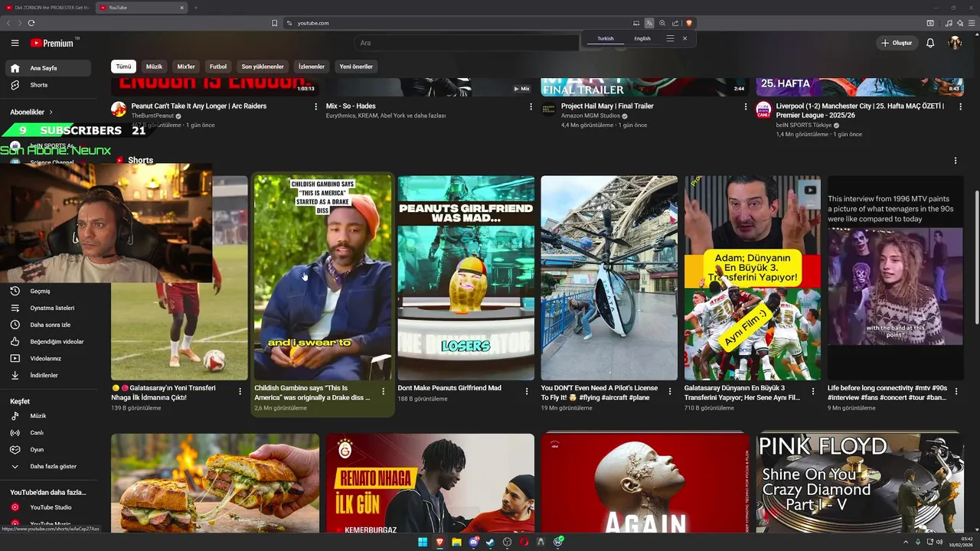Open Shorts from the sidebar
Image resolution: width=980 pixels, height=551 pixels.
click(x=47, y=85)
